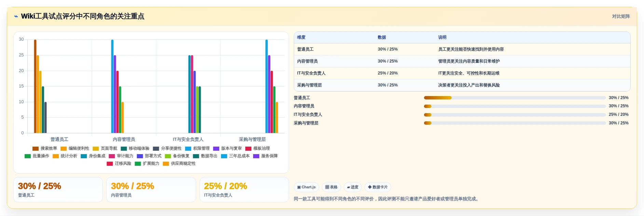Click the tallest brown bar in the 普通员工 group
This screenshot has width=644, height=216.
click(x=35, y=86)
